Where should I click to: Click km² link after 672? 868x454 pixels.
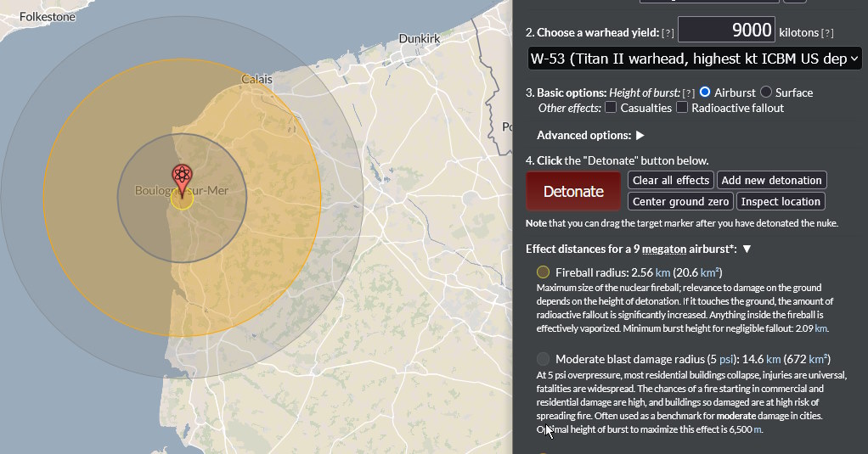(818, 359)
